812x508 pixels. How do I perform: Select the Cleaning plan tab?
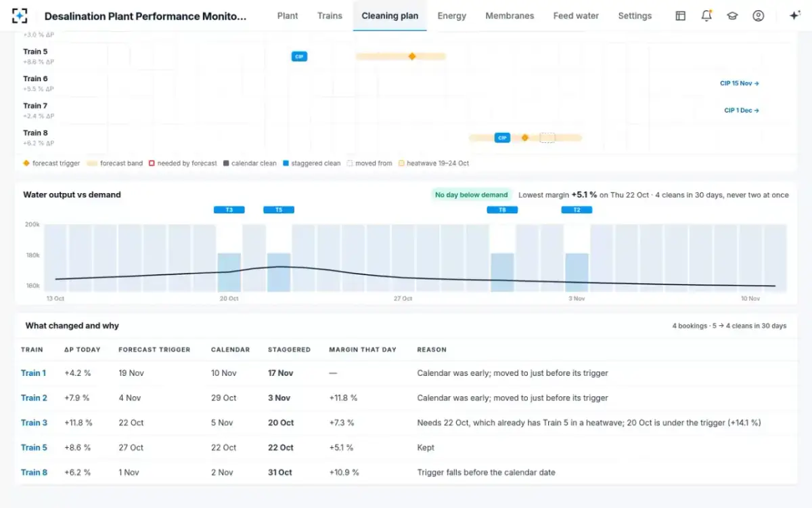[x=390, y=16]
